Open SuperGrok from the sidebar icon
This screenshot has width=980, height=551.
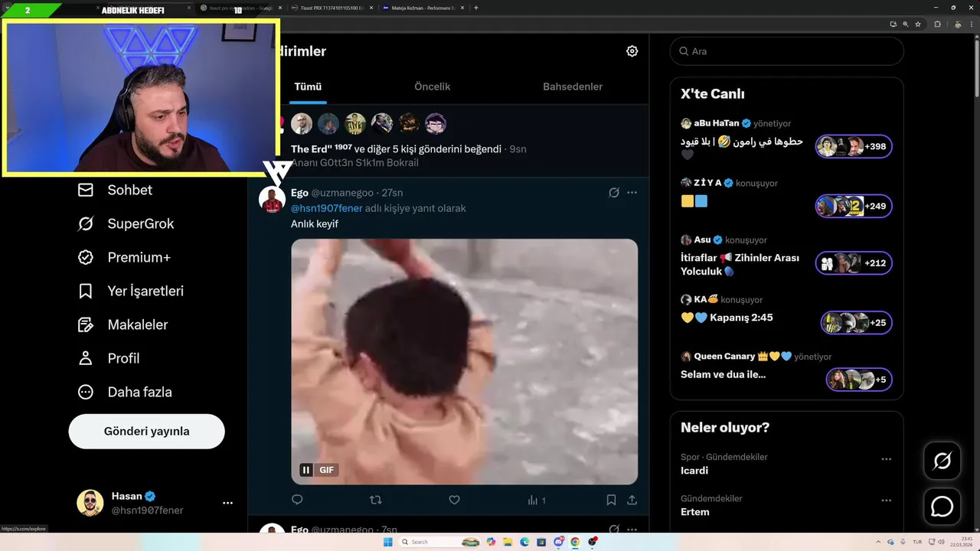click(86, 223)
